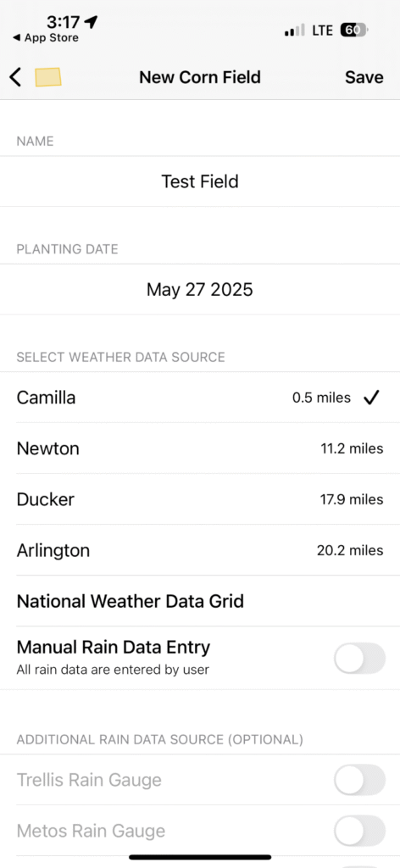400x868 pixels.
Task: Turn on Metos Rain Gauge toggle
Action: point(359,831)
